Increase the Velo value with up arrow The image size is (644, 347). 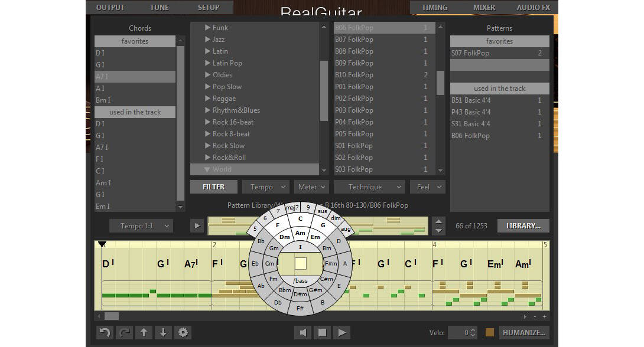[473, 330]
